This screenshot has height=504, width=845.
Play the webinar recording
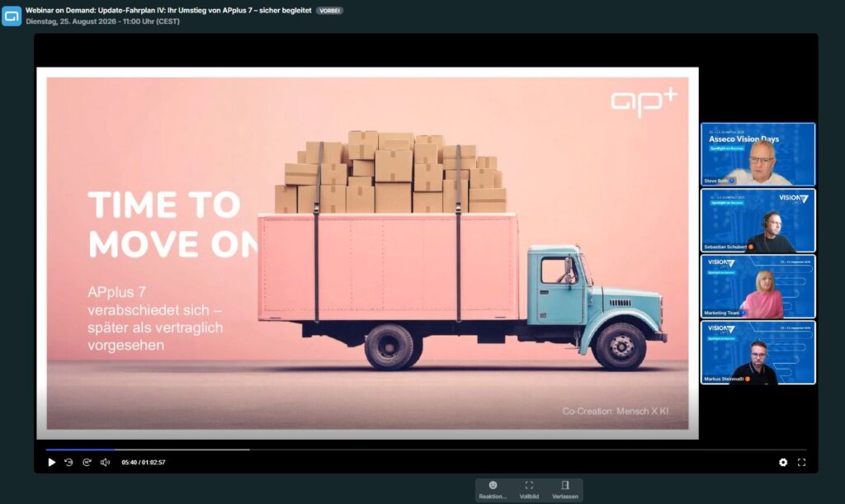(52, 463)
